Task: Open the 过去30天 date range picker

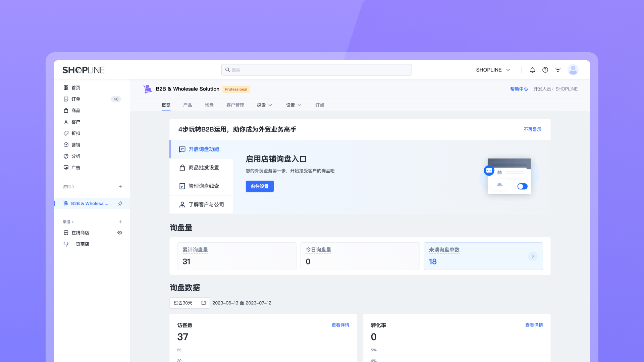Action: tap(190, 303)
